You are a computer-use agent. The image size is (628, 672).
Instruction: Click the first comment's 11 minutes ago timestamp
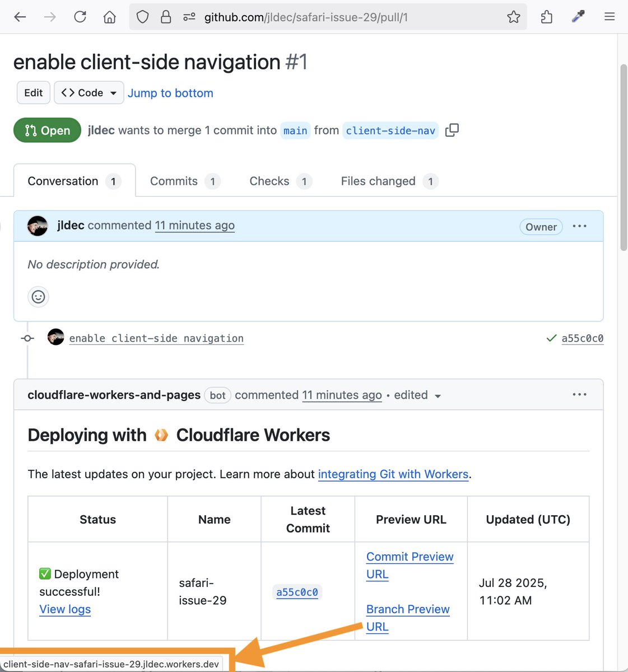tap(195, 225)
